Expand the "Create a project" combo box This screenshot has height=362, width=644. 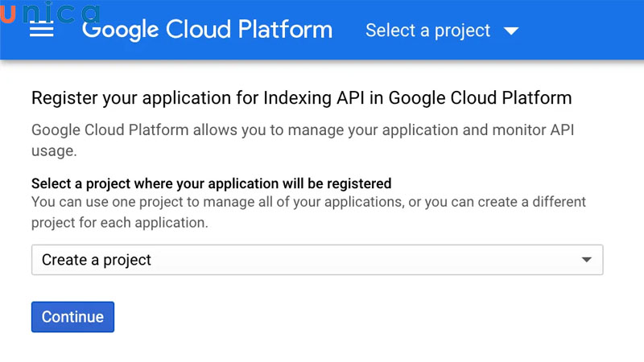[316, 260]
